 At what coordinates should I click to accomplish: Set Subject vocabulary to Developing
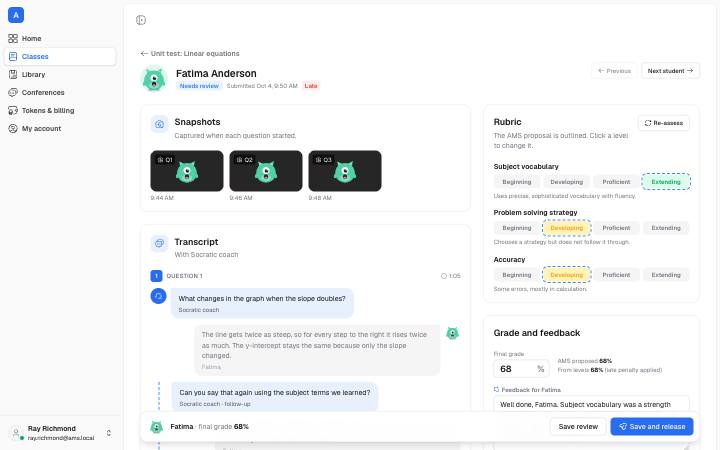tap(567, 182)
